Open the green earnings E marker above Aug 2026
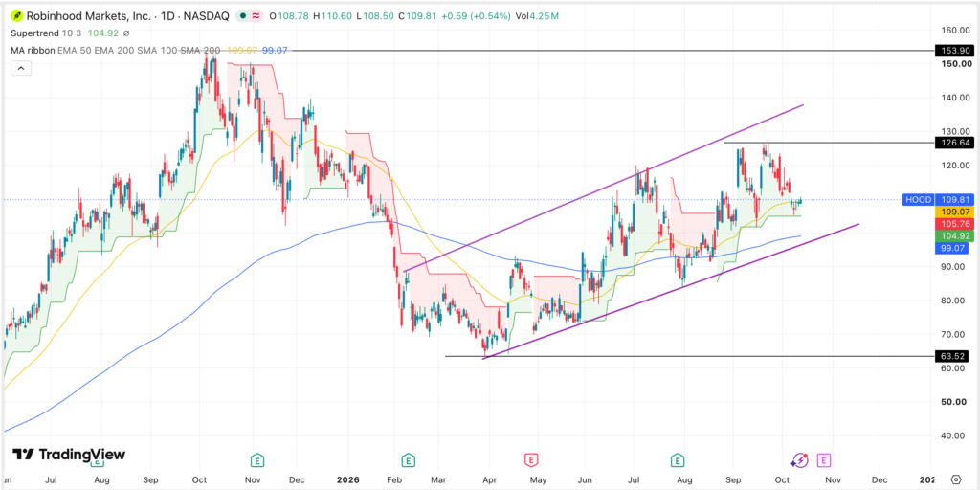980x490 pixels. (x=677, y=461)
